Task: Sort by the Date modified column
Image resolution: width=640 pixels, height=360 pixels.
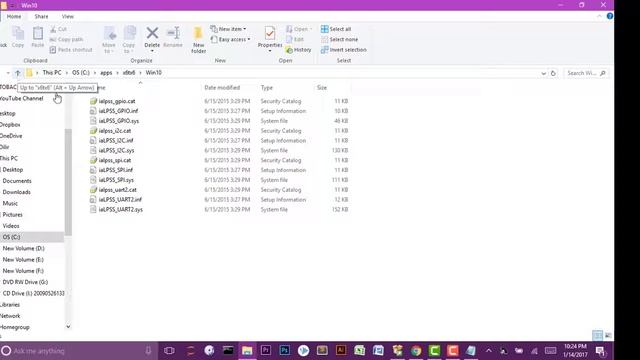Action: 222,88
